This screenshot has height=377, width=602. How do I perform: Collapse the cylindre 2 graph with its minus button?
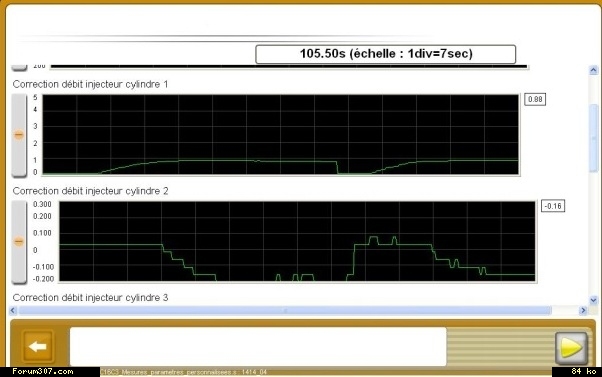[x=19, y=242]
